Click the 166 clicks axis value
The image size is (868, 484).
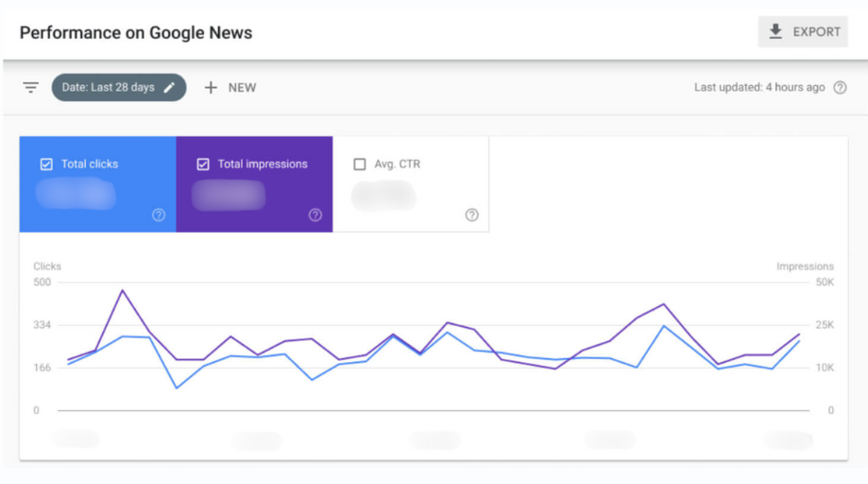[x=43, y=368]
